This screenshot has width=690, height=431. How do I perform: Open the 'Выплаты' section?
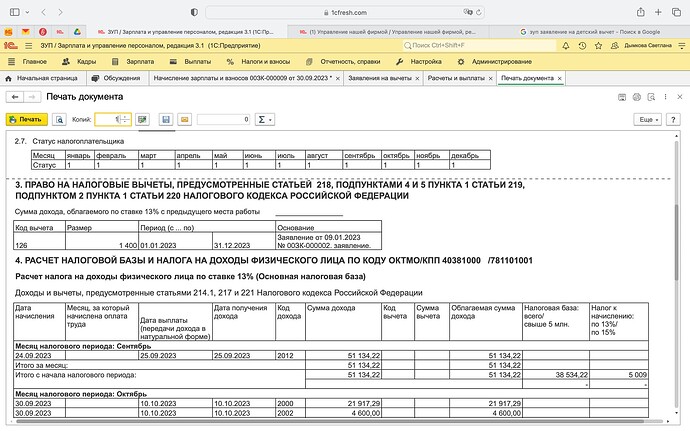(x=191, y=62)
